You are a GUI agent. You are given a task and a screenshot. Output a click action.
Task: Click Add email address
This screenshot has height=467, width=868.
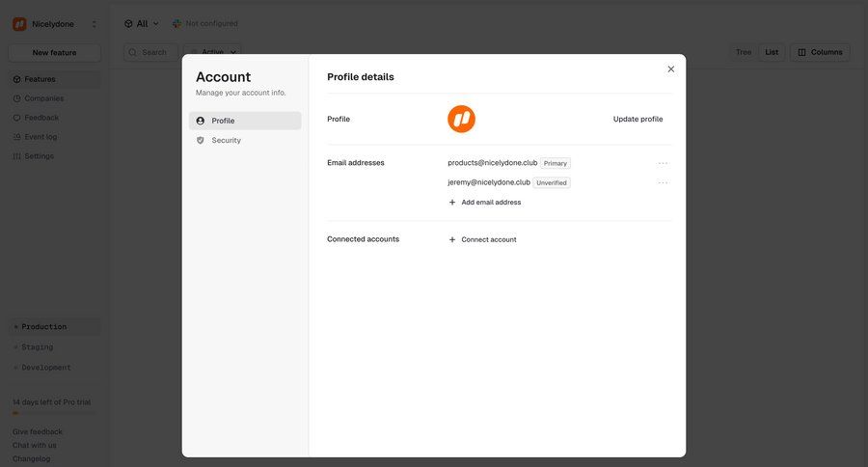coord(485,203)
